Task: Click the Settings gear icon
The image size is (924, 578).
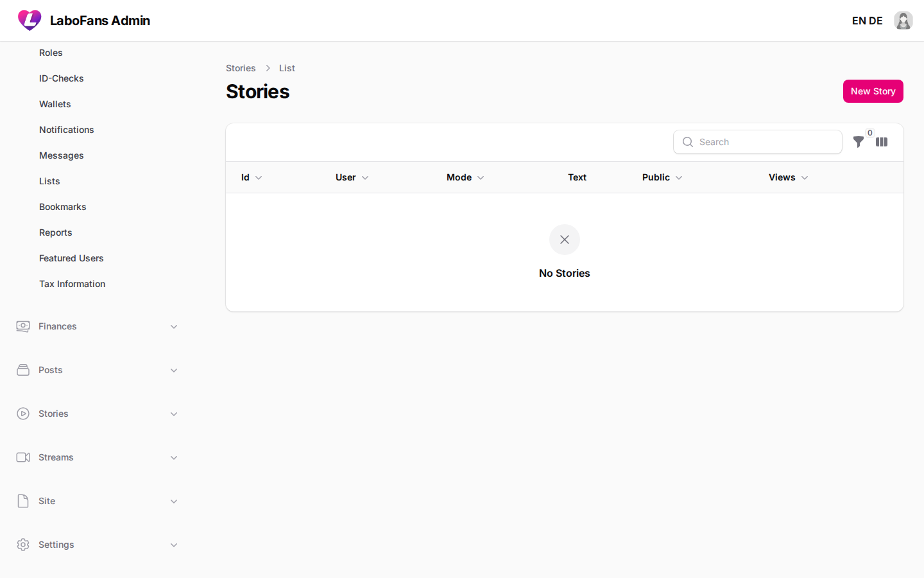Action: 23,545
